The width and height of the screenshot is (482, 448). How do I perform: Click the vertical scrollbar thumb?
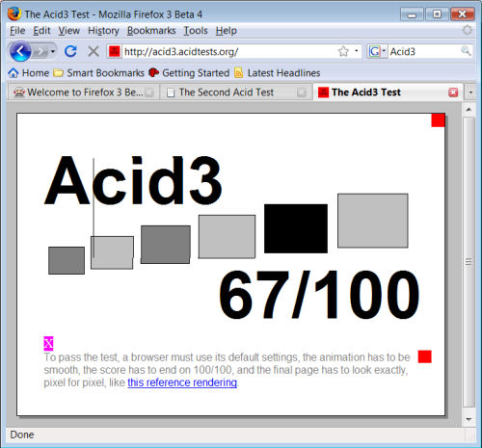click(469, 262)
